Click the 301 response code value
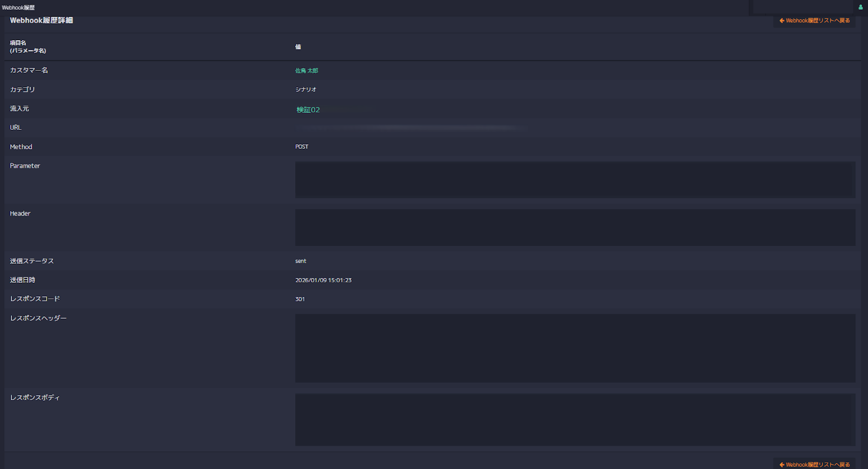Screen dimensions: 868x469 (300, 299)
